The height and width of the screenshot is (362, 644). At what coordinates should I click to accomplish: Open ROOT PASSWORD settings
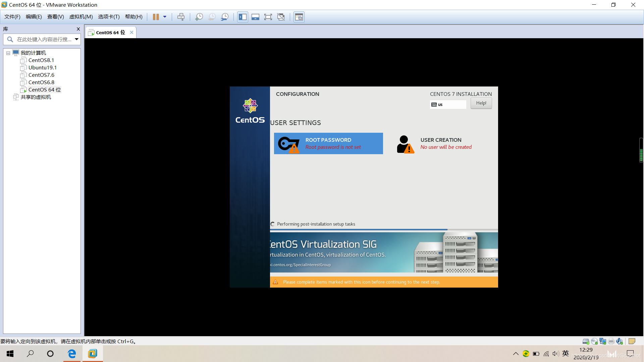(328, 143)
